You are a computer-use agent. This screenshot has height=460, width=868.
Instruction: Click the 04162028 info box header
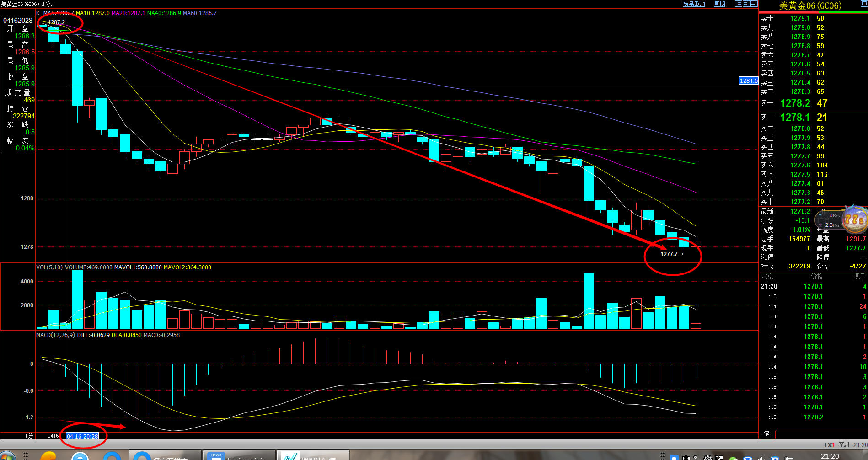18,21
